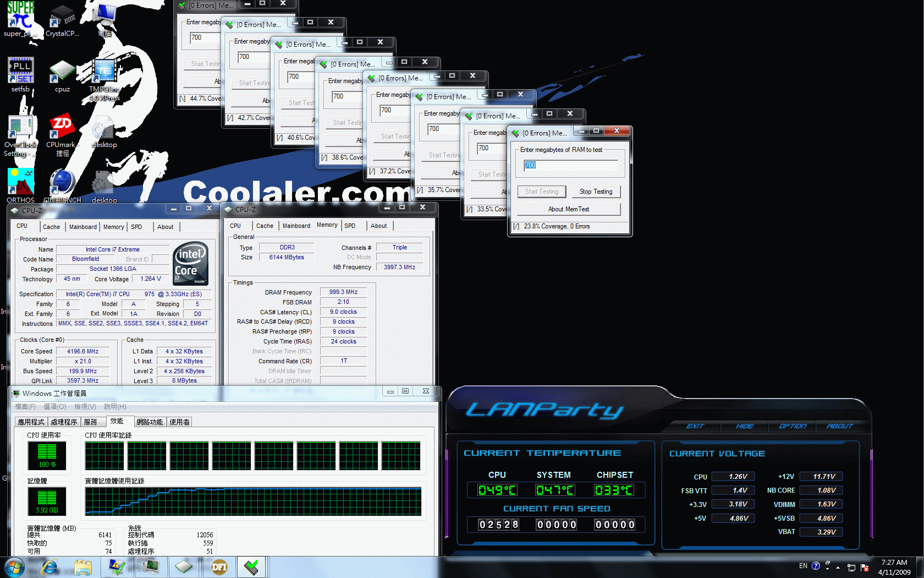Open Mainboard tab in left CPU-Z window

click(83, 227)
